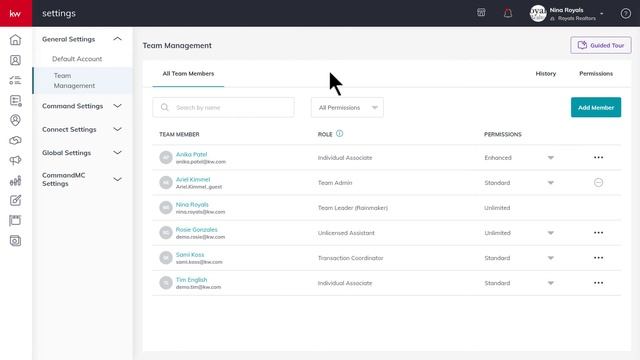The height and width of the screenshot is (360, 640).
Task: Click the remove icon for Ariel Kimmel
Action: point(598,182)
